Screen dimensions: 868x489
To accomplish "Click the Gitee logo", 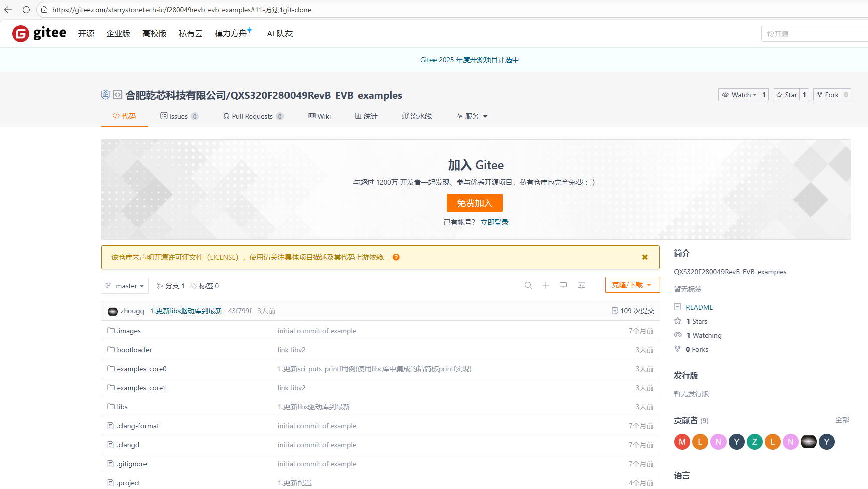I will click(39, 33).
